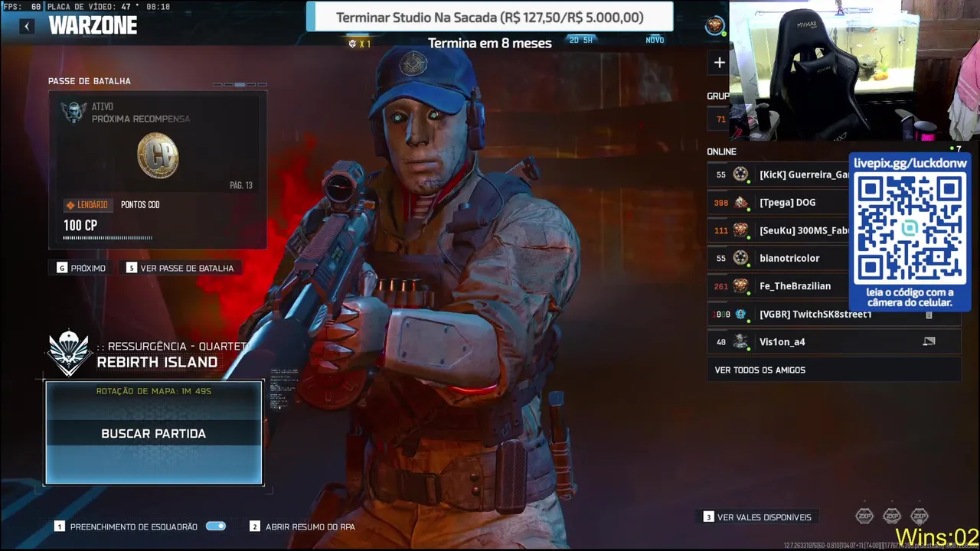
Task: Click the middle 2XP token icon
Action: point(892,516)
